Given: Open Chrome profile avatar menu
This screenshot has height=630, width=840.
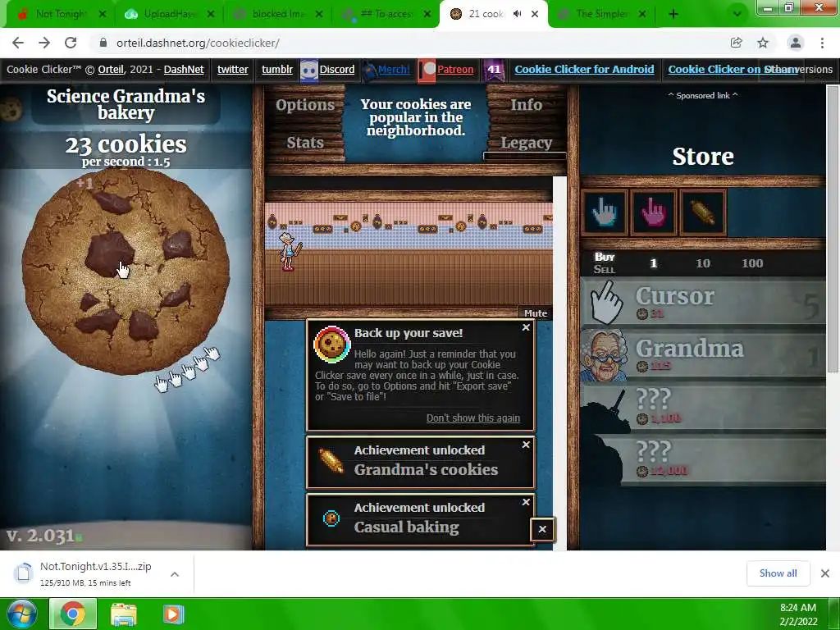Looking at the screenshot, I should click(x=796, y=43).
